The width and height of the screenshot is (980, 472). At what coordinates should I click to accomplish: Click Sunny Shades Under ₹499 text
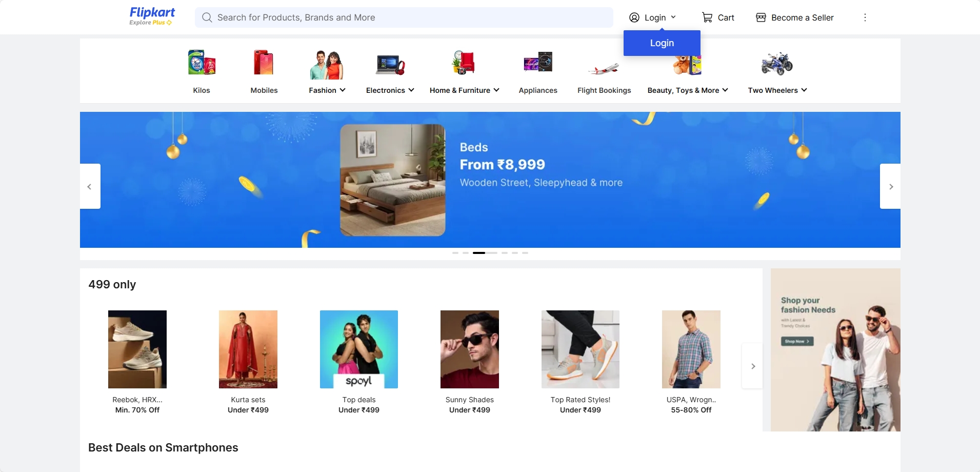(x=470, y=405)
